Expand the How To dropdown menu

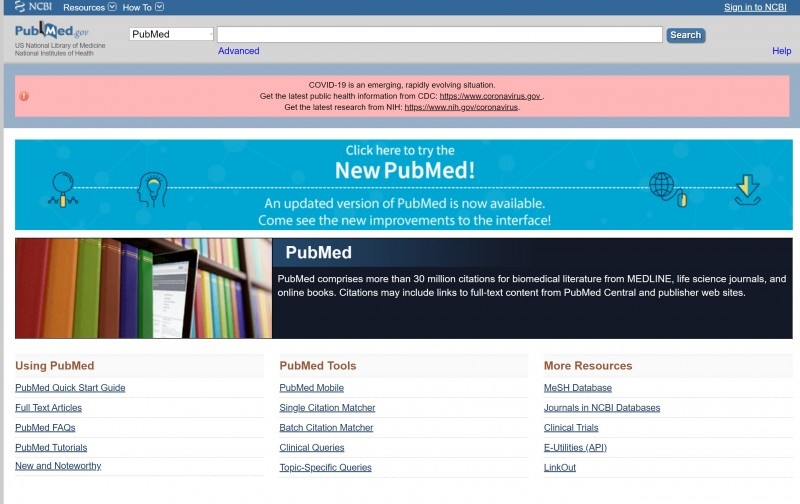point(143,7)
